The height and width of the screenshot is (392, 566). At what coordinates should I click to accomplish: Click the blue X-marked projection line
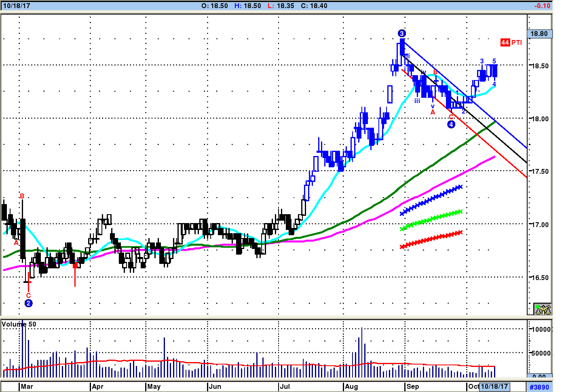tap(431, 199)
